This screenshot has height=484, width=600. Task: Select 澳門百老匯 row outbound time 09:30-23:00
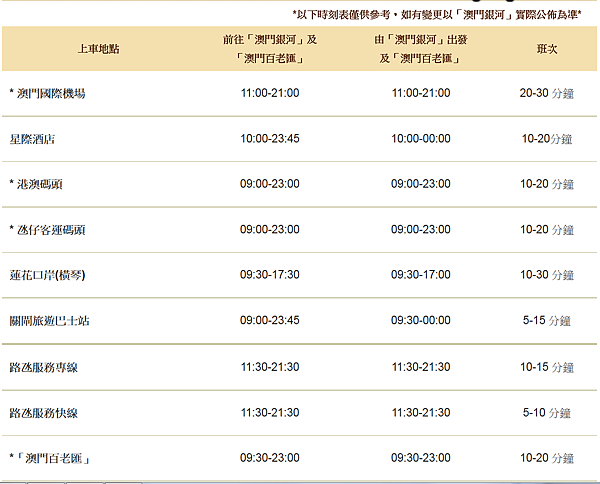[x=421, y=458]
